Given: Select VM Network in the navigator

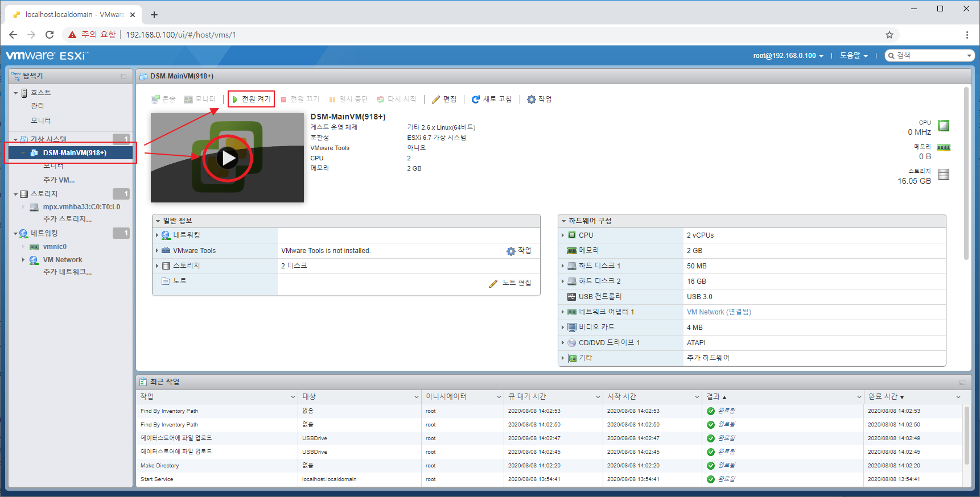Looking at the screenshot, I should [x=63, y=260].
